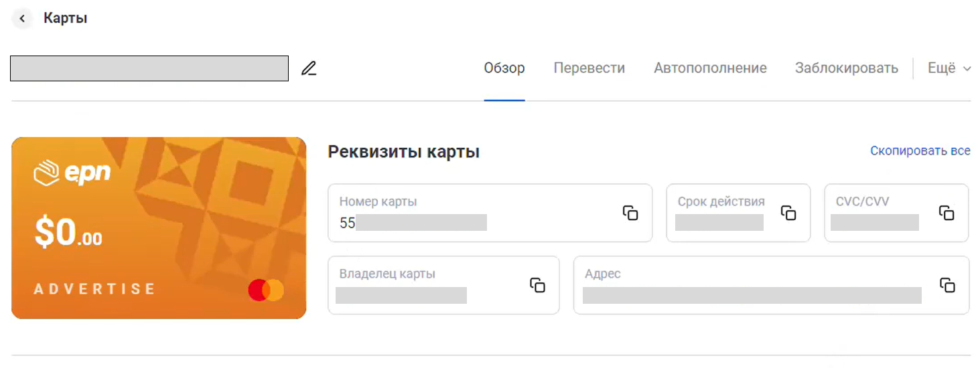The image size is (980, 368).
Task: Select the Заблокировать tab
Action: [x=847, y=68]
